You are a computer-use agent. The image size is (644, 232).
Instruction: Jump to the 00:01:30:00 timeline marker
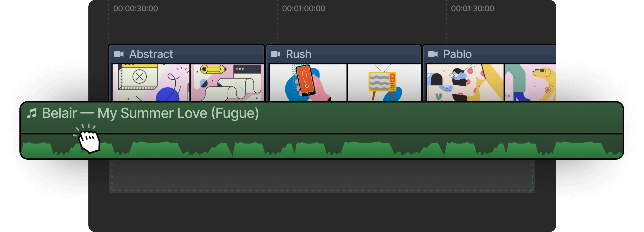pyautogui.click(x=473, y=8)
